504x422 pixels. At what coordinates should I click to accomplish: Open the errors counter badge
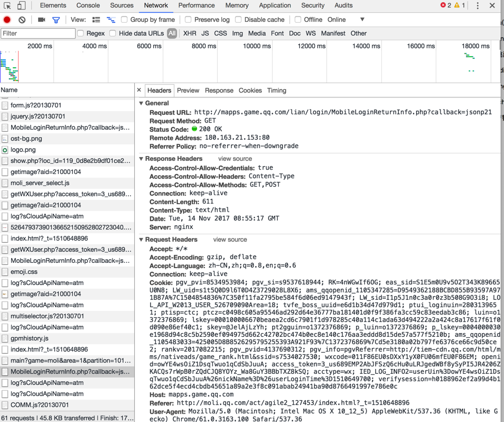pyautogui.click(x=445, y=5)
